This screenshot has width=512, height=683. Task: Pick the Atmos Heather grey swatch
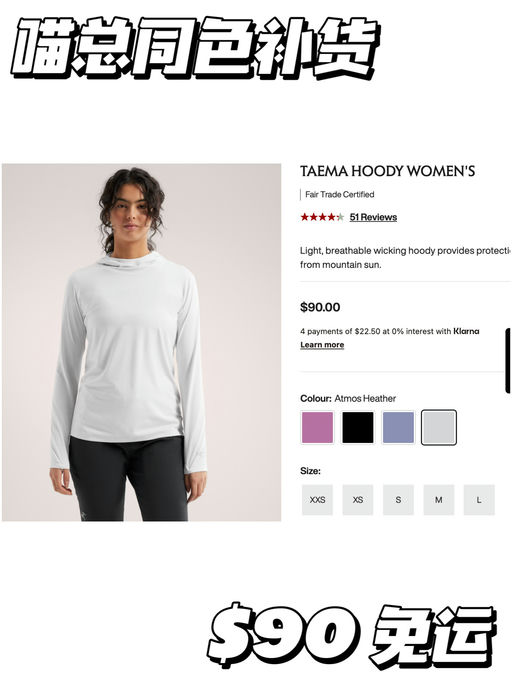[x=439, y=427]
